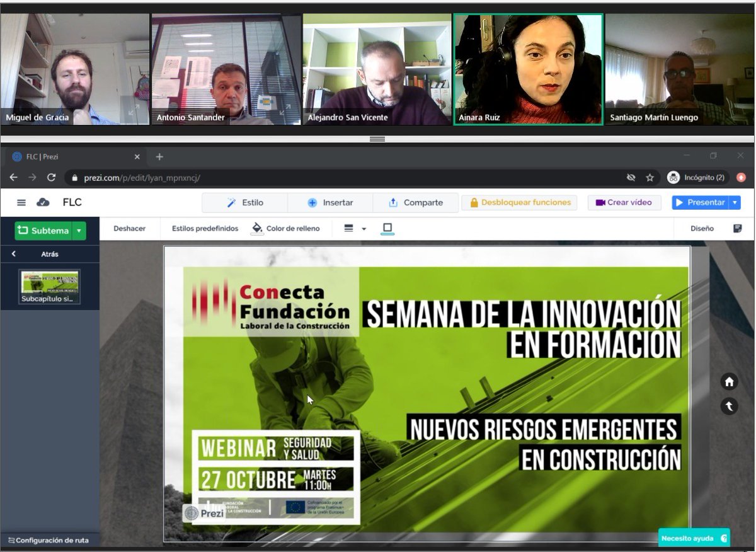
Task: Click the 27 Octubre date banner
Action: click(277, 480)
